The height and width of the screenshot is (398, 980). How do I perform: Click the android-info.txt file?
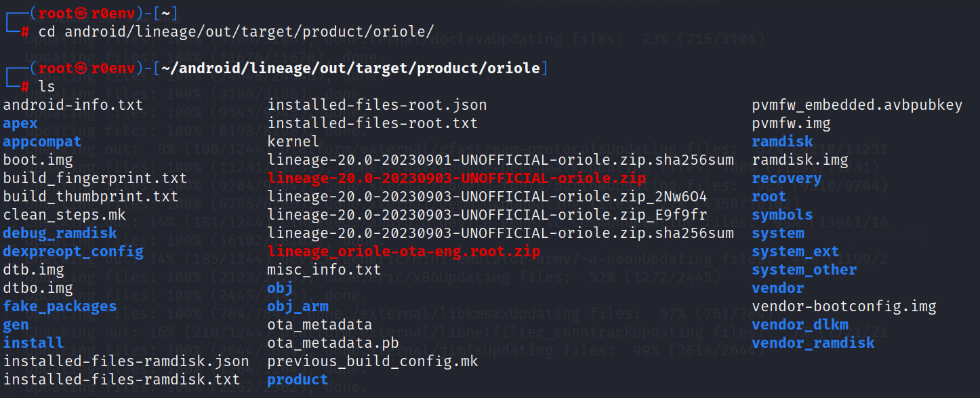pos(73,105)
